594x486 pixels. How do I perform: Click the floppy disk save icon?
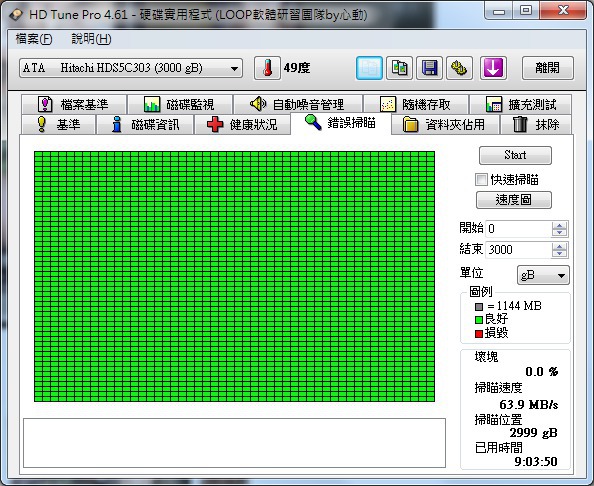pyautogui.click(x=429, y=68)
